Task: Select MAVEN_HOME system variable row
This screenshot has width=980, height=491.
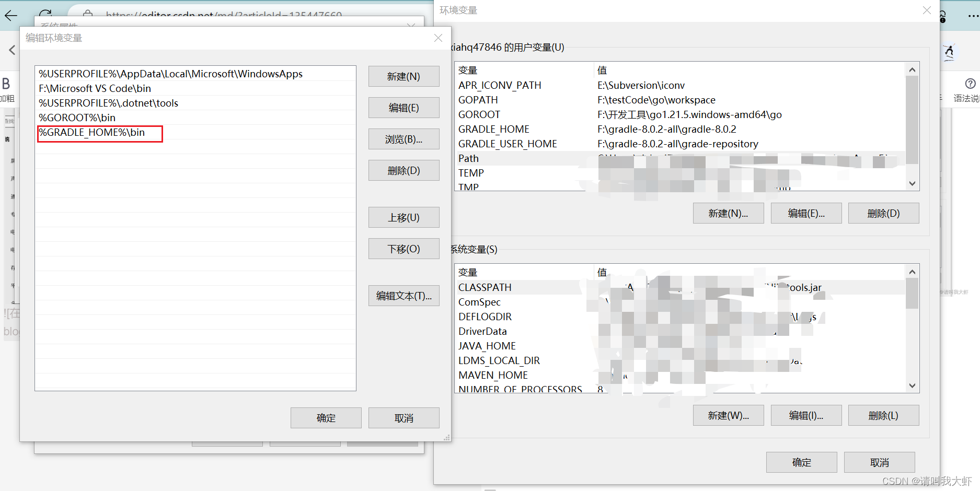Action: click(x=680, y=375)
